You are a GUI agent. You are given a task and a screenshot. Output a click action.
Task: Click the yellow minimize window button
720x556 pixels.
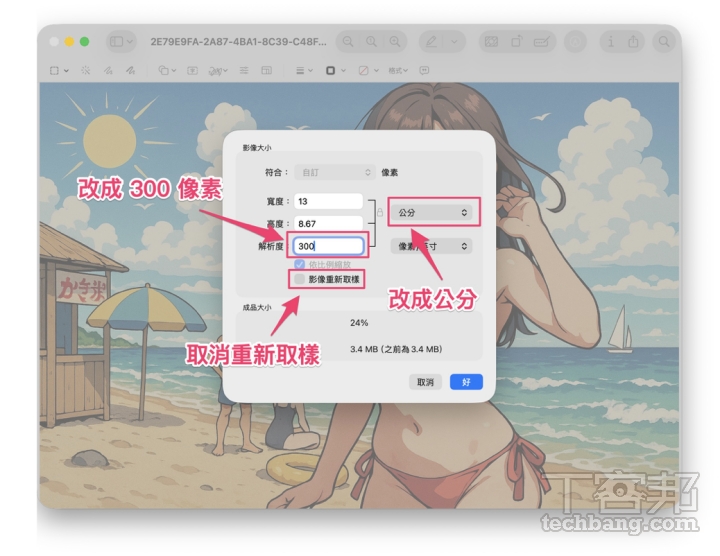click(x=69, y=42)
